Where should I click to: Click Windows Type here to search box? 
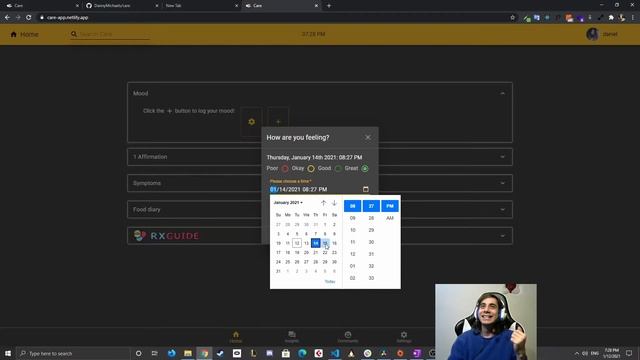tap(73, 353)
